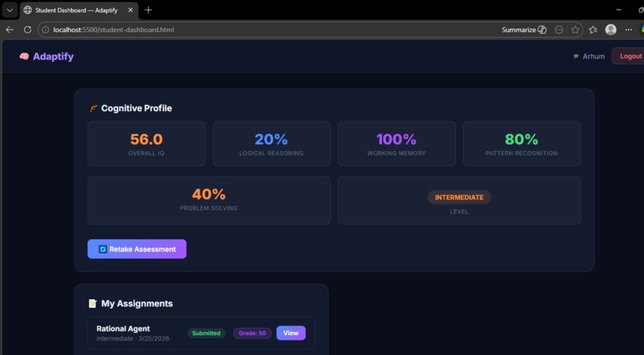Open the favorites list icon
This screenshot has width=644, height=355.
click(x=593, y=30)
